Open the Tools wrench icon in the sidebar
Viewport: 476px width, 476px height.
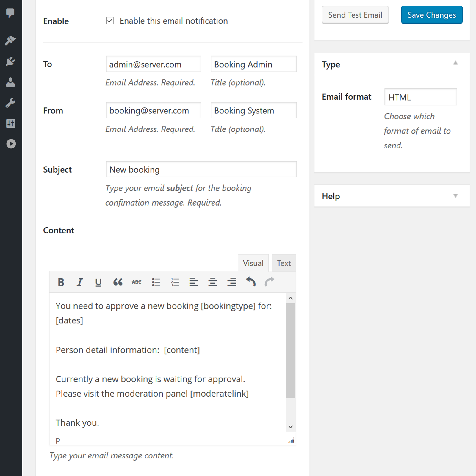(10, 103)
